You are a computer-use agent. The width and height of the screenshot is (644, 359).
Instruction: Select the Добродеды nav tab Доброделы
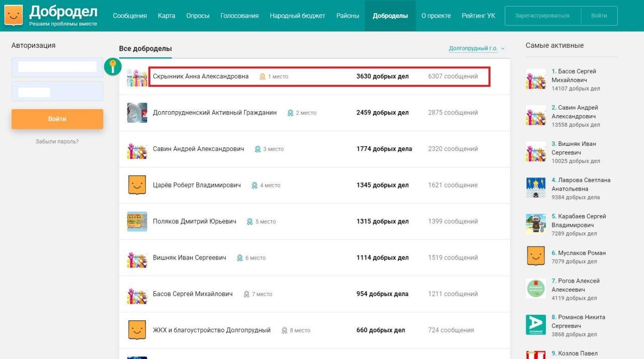point(390,16)
